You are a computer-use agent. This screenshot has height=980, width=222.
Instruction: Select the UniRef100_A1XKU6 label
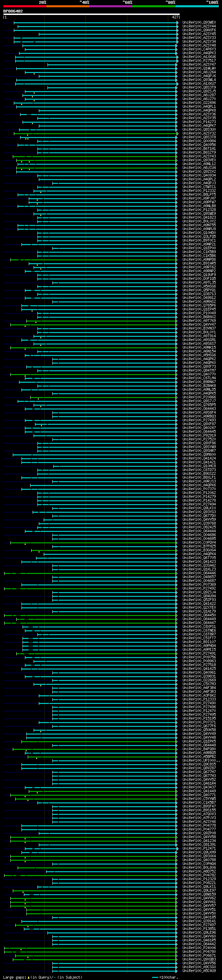pyautogui.click(x=199, y=57)
